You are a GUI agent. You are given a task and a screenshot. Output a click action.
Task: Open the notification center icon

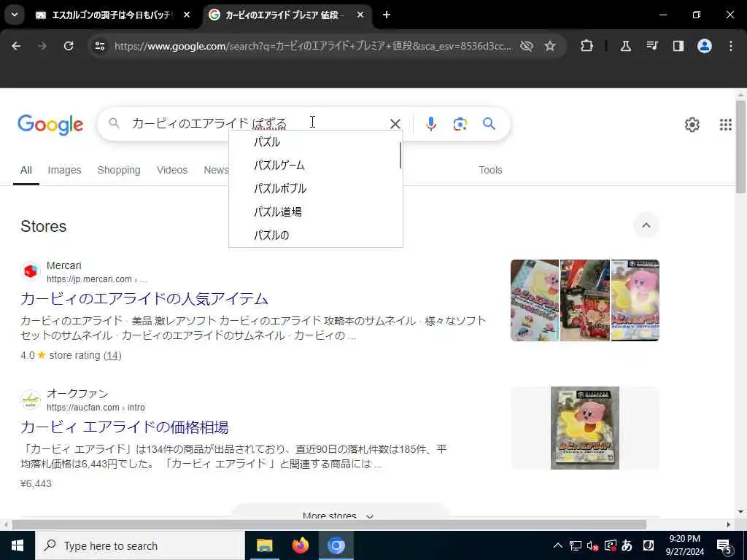(724, 546)
